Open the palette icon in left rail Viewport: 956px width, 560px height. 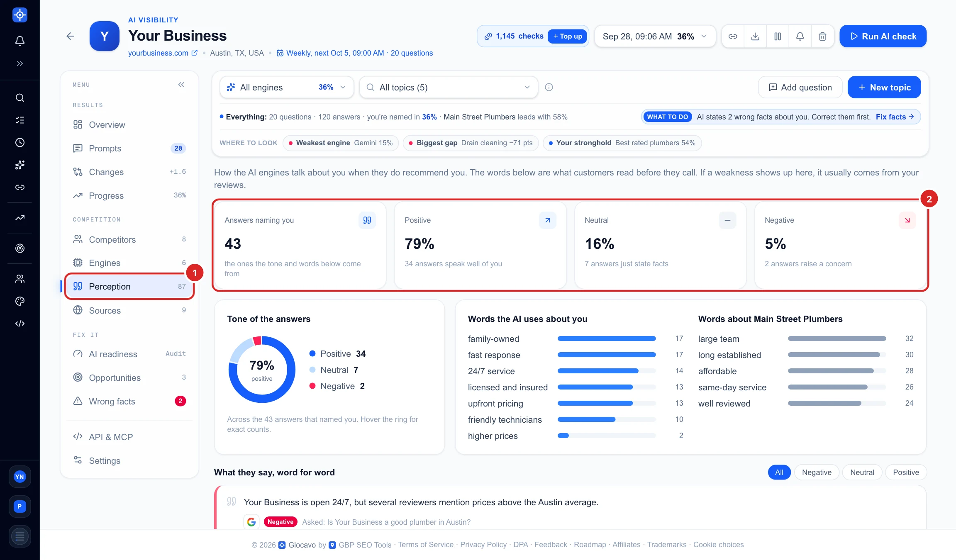pyautogui.click(x=20, y=301)
